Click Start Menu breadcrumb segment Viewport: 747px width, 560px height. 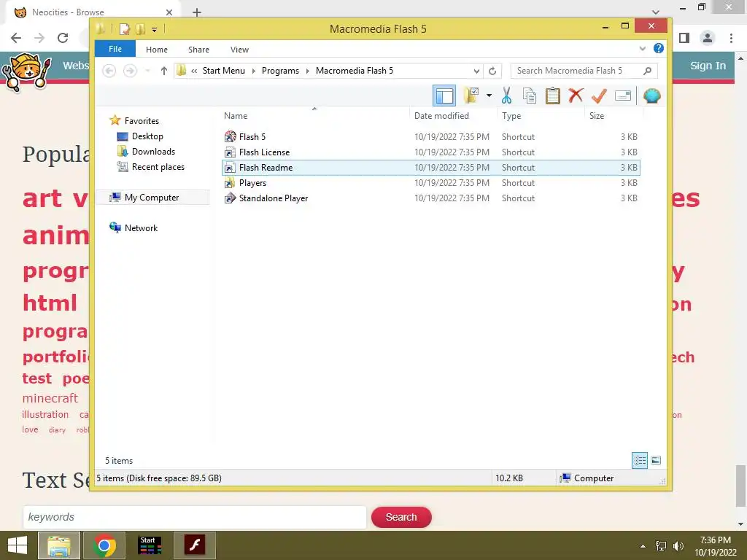223,71
